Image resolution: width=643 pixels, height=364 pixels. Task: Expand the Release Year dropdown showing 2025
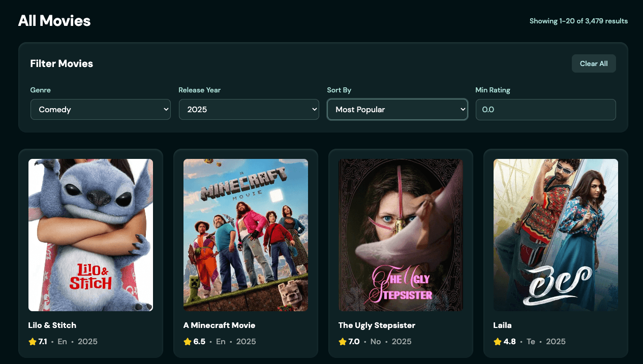(x=249, y=110)
